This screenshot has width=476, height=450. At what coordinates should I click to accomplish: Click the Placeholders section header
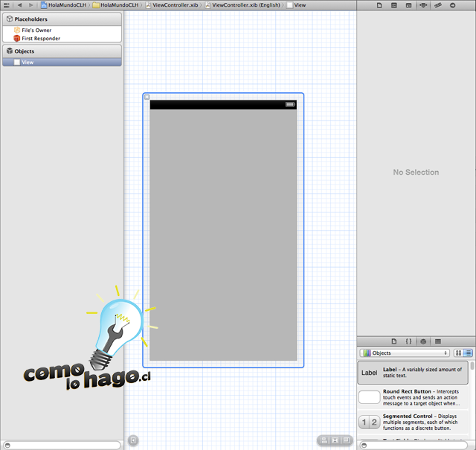pyautogui.click(x=62, y=19)
